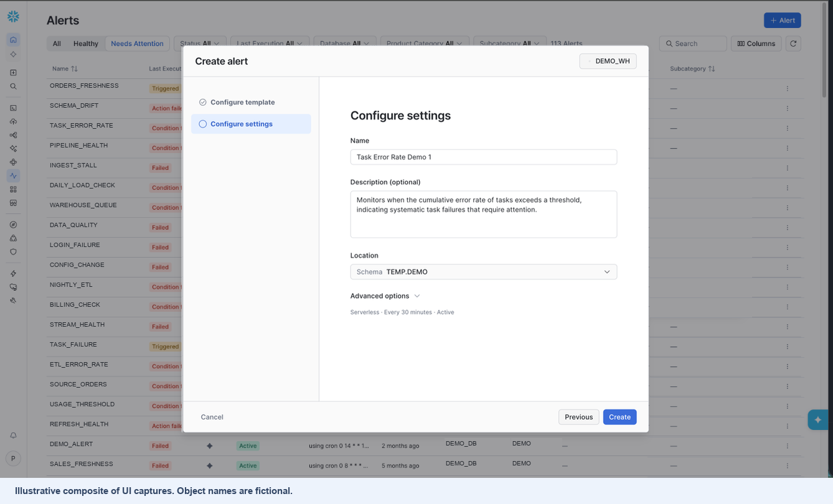The width and height of the screenshot is (833, 504).
Task: Sort by the Subcategory column arrows
Action: pyautogui.click(x=712, y=69)
